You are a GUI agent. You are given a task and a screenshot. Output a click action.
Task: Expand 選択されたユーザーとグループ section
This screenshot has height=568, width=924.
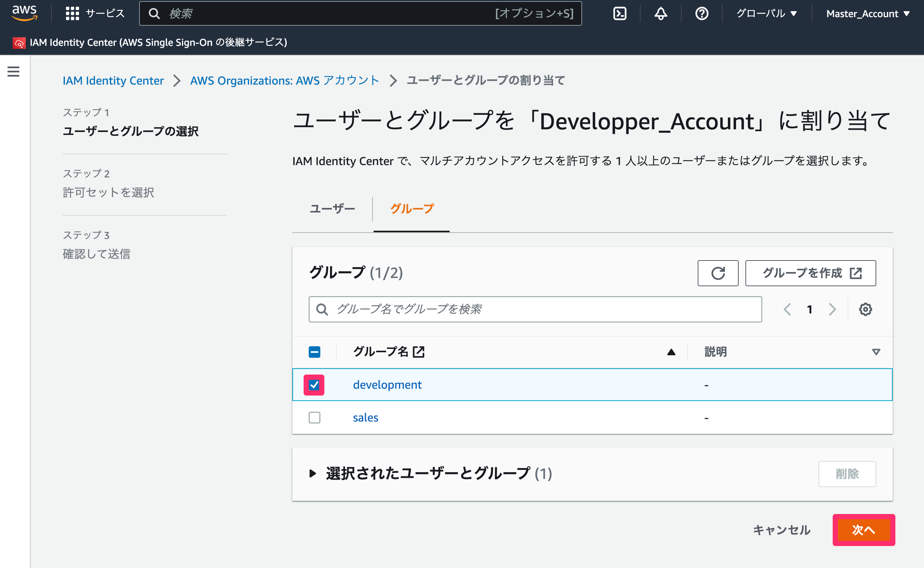(x=312, y=474)
